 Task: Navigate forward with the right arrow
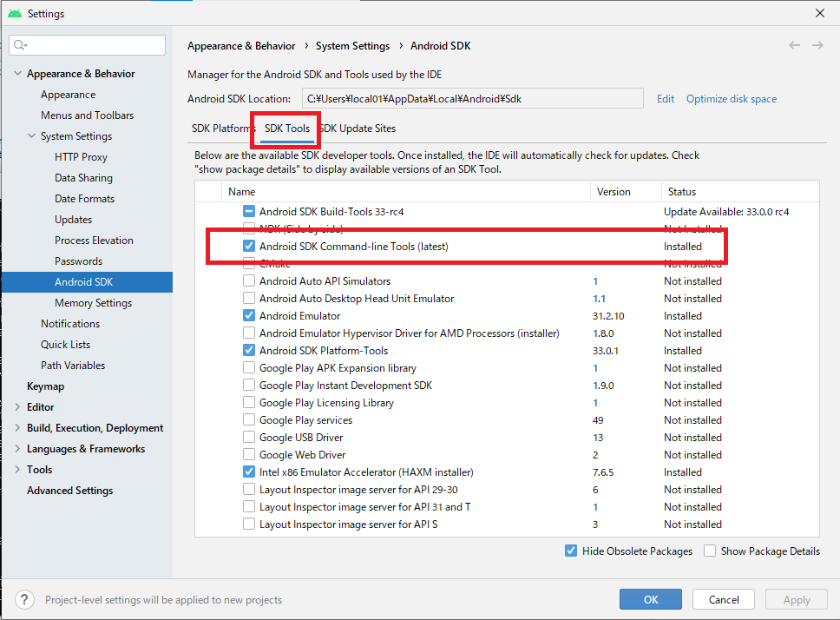817,45
